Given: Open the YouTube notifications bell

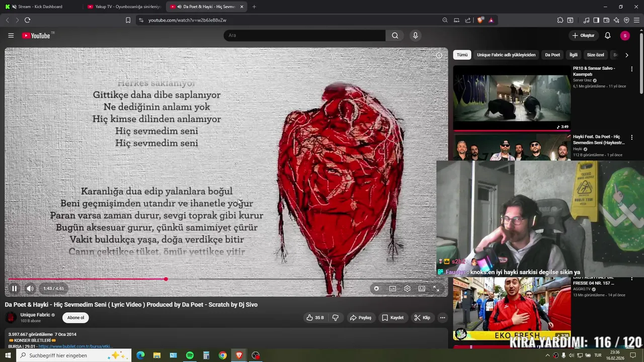Looking at the screenshot, I should (x=608, y=36).
